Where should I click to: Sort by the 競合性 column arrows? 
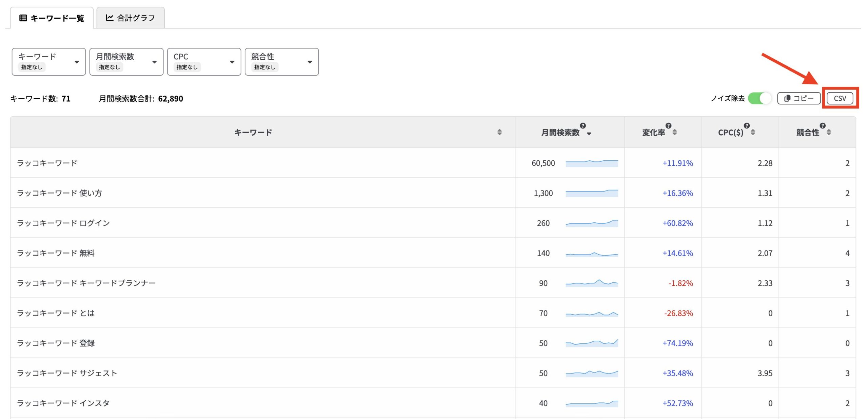(829, 132)
